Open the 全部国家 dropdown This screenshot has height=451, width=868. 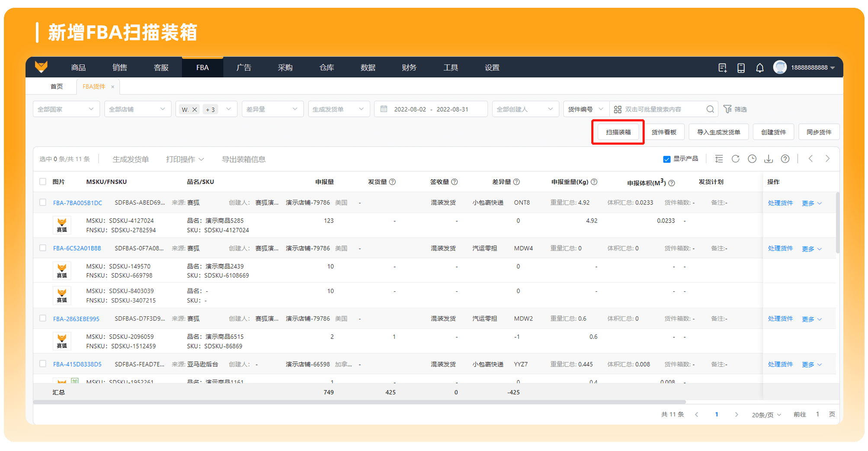(x=66, y=109)
